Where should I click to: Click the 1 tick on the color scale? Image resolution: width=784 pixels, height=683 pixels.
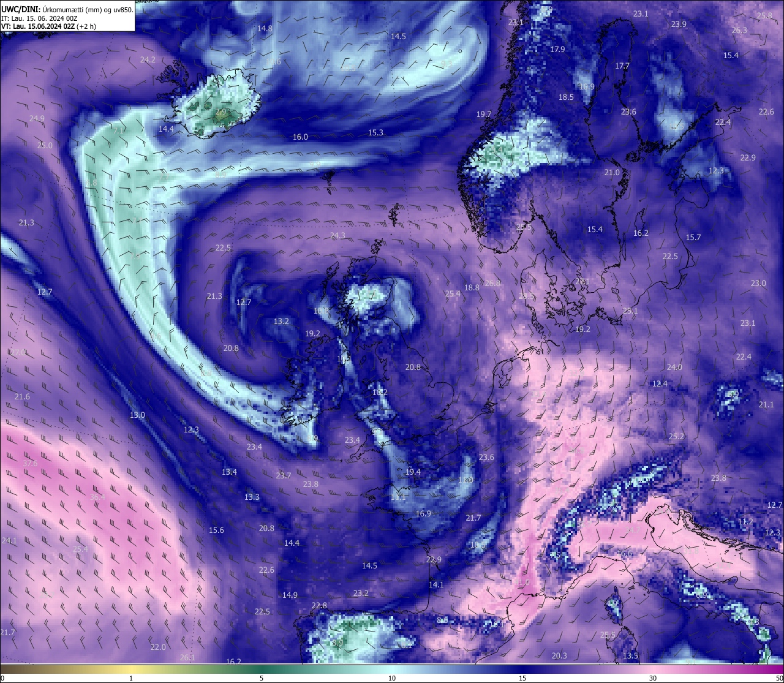coord(131,678)
